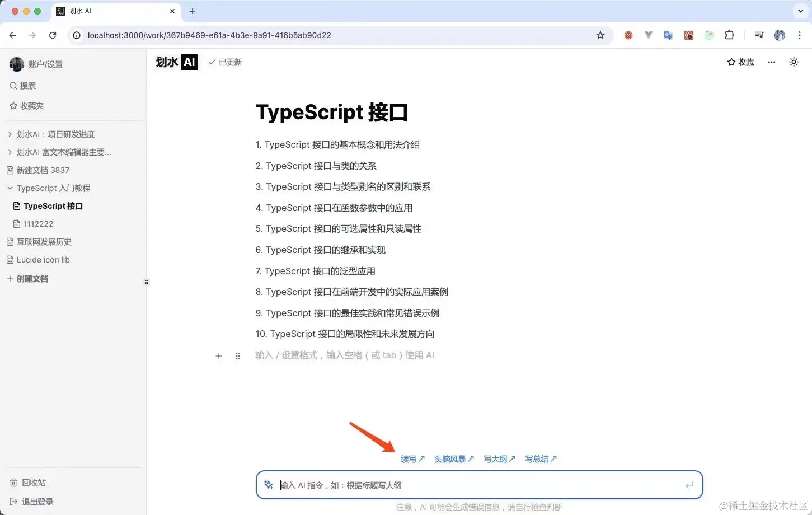Image resolution: width=812 pixels, height=515 pixels.
Task: Click line 9. TypeScript 接口的最佳实践和常见错误示例
Action: tap(348, 313)
